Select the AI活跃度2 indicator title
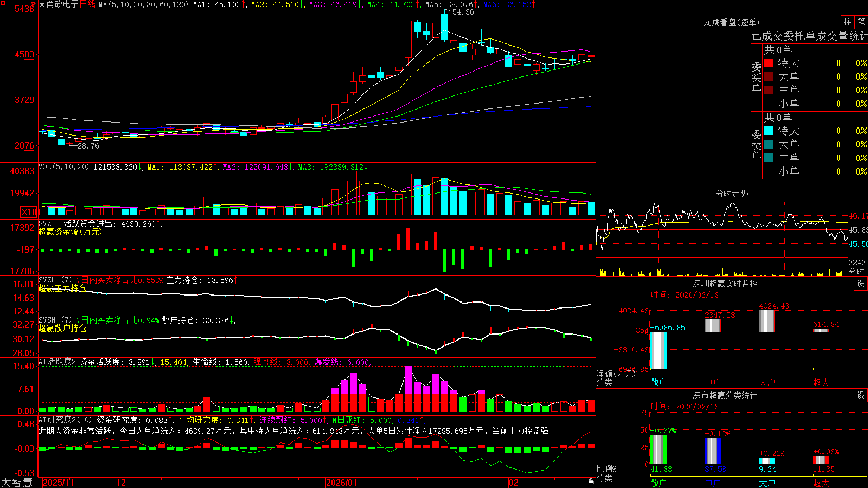This screenshot has height=488, width=868. (58, 362)
